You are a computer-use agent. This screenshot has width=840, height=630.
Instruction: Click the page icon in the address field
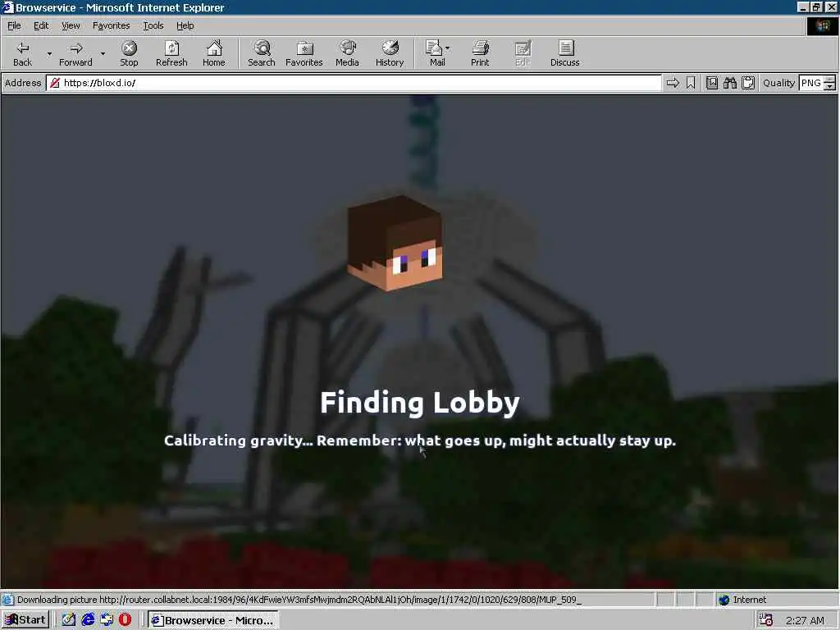[x=55, y=83]
